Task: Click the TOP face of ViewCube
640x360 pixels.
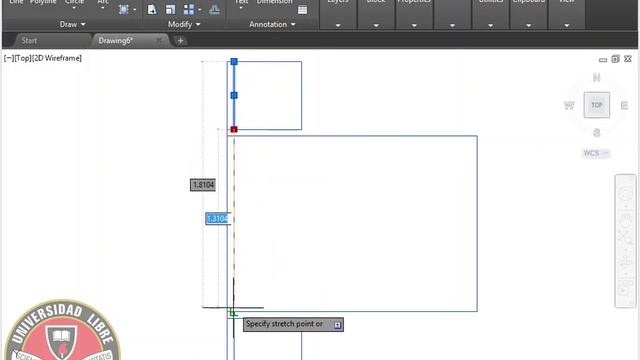Action: point(597,105)
